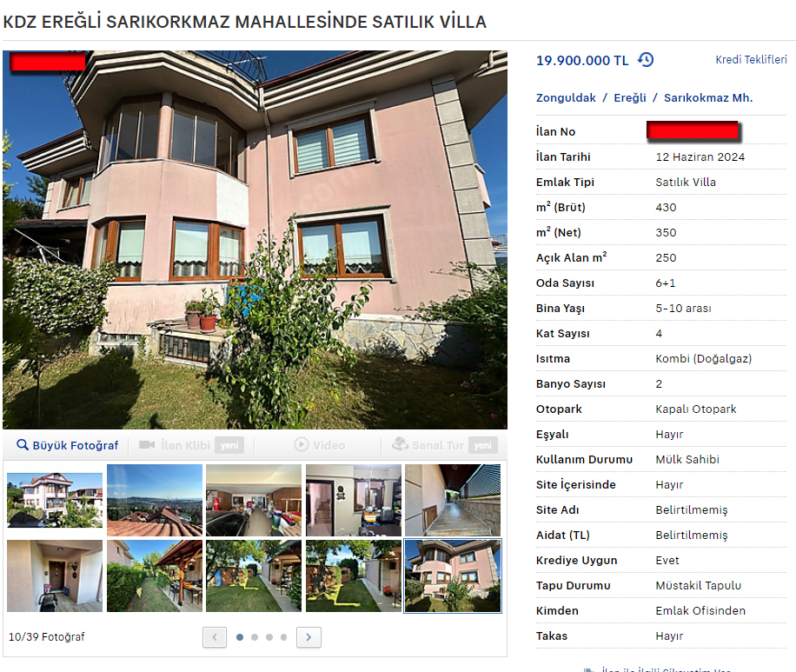Open Kredi Teklifleri link
The width and height of the screenshot is (796, 672).
pos(751,59)
